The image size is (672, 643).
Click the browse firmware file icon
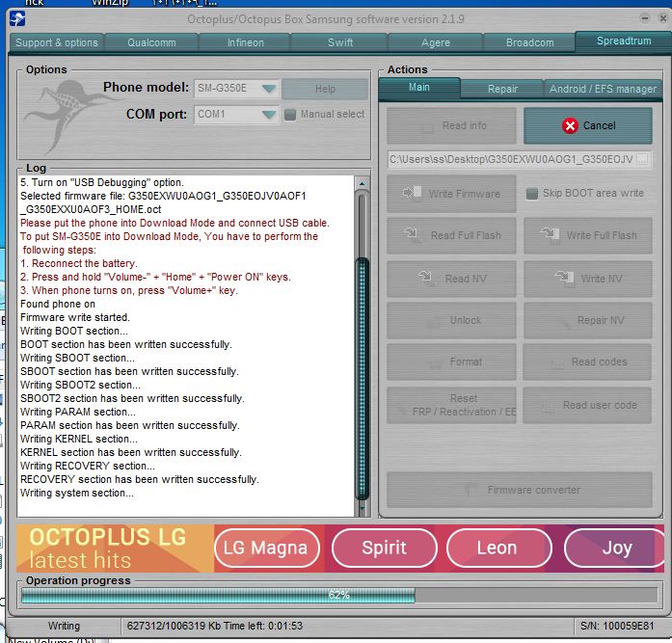coord(642,159)
